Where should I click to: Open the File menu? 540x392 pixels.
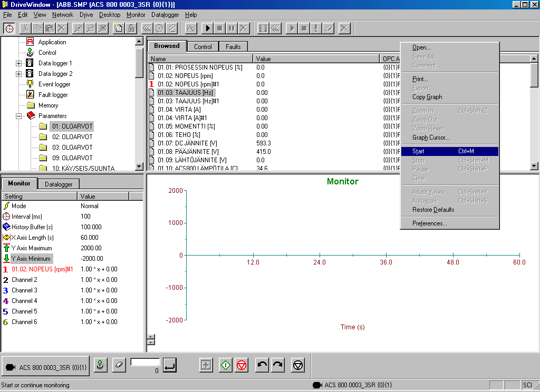pyautogui.click(x=7, y=15)
